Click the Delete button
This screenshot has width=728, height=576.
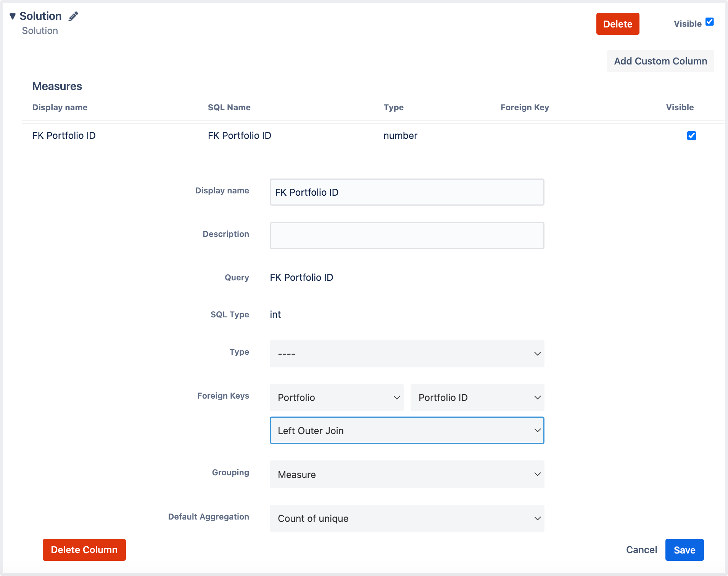pos(618,24)
